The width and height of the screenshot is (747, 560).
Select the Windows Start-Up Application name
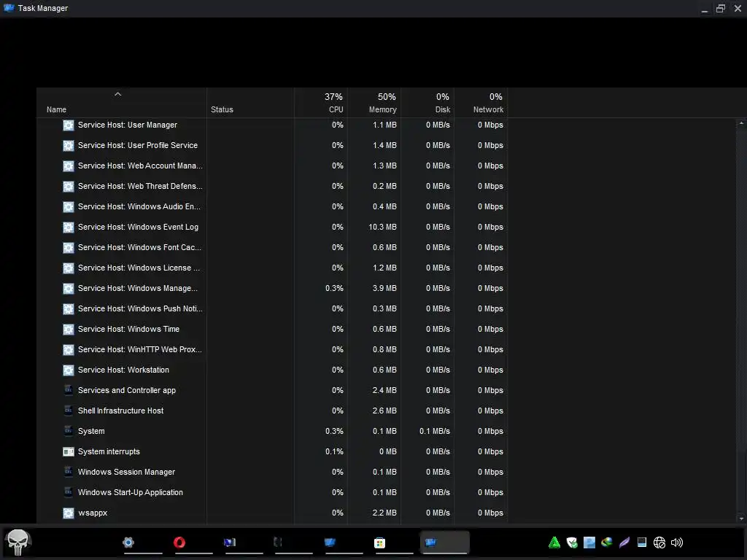pos(131,492)
